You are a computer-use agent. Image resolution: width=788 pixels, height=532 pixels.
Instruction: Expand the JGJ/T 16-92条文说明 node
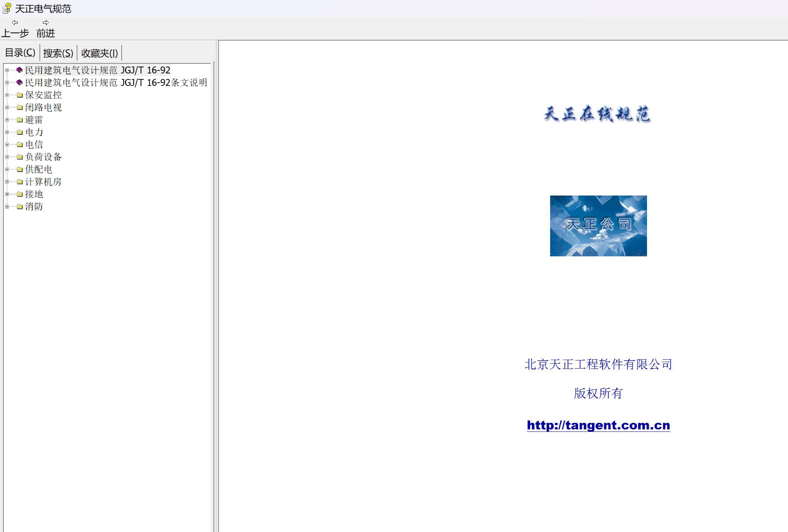tap(7, 83)
